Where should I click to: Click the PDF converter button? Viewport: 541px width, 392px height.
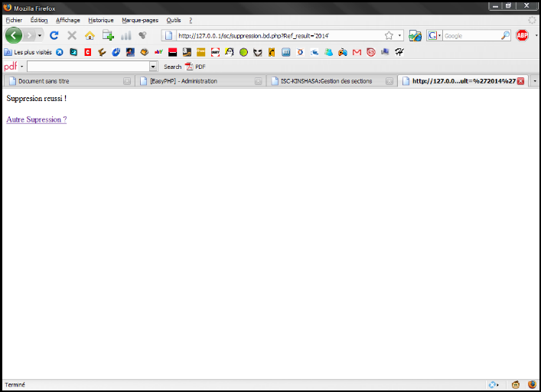tap(195, 67)
